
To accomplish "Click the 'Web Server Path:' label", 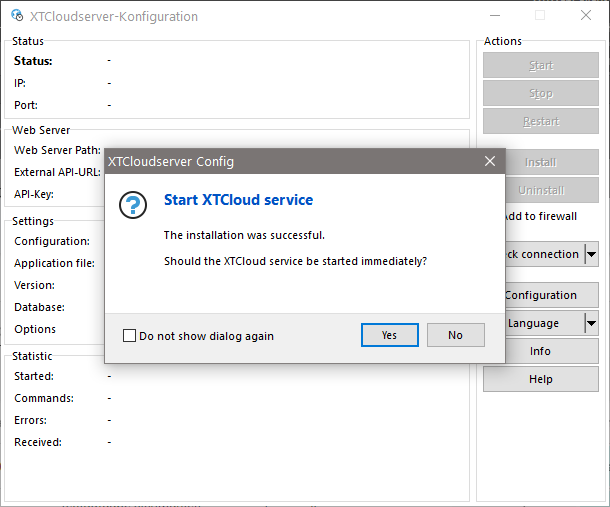I will 57,150.
